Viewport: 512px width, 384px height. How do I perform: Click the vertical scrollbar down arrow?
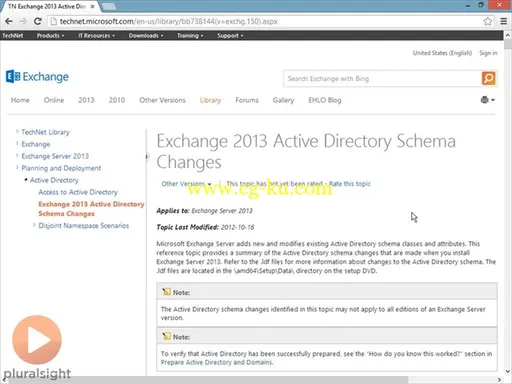click(508, 372)
